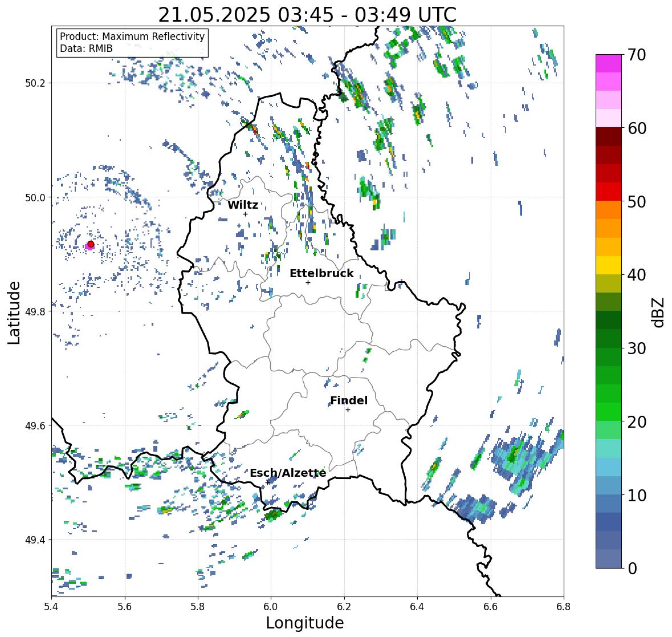The image size is (672, 637).
Task: Click the 50 value on the colorbar
Action: tap(637, 201)
